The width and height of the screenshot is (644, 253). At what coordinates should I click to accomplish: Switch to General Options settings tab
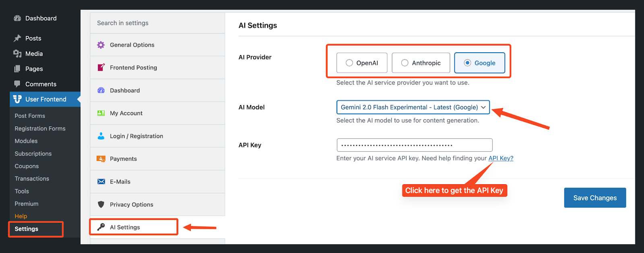[x=157, y=45]
